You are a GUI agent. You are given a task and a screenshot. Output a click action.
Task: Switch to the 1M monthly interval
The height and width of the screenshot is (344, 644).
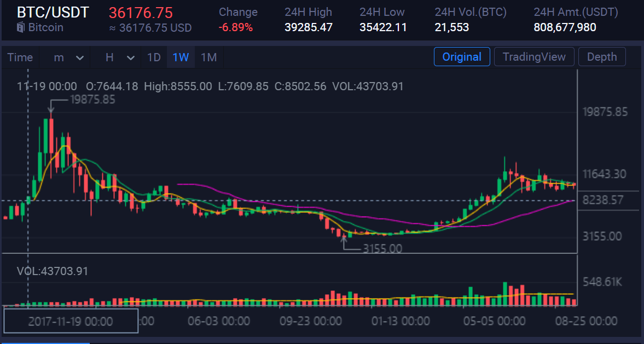(x=208, y=57)
